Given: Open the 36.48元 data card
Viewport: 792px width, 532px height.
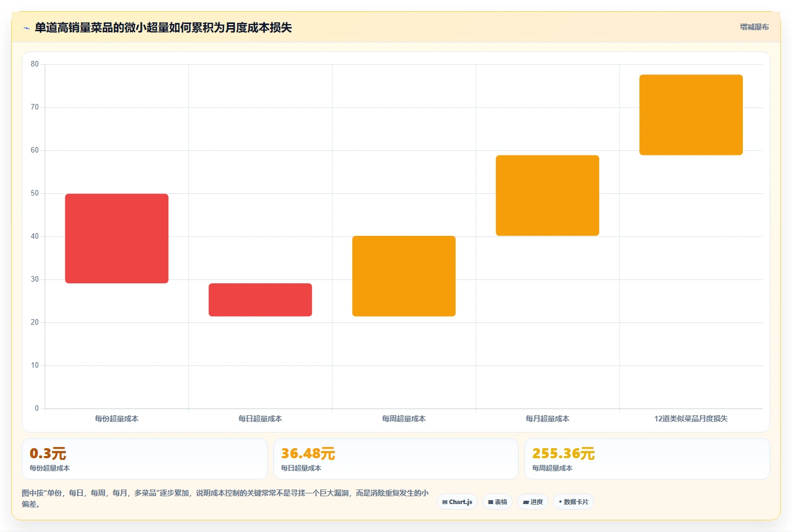Looking at the screenshot, I should tap(396, 459).
